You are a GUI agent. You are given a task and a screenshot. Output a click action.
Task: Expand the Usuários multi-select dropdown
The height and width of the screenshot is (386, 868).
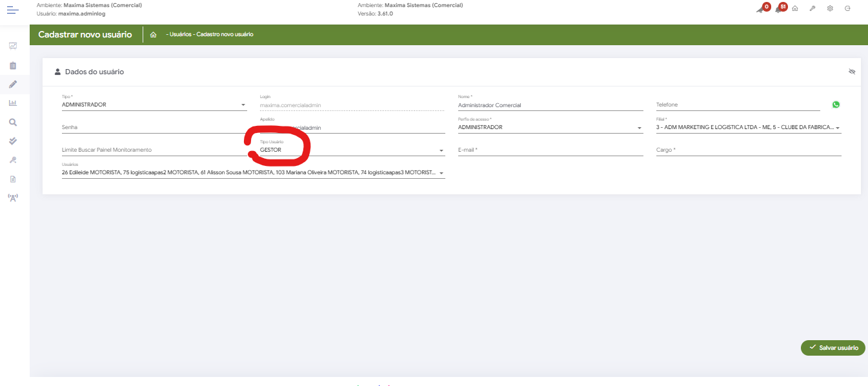tap(254, 173)
